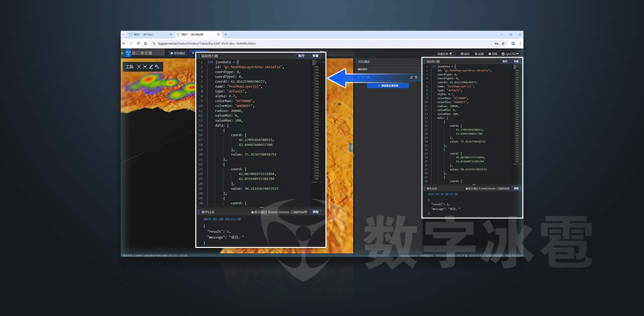Open the Chrome three-dot menu
The image size is (644, 316).
[x=520, y=44]
